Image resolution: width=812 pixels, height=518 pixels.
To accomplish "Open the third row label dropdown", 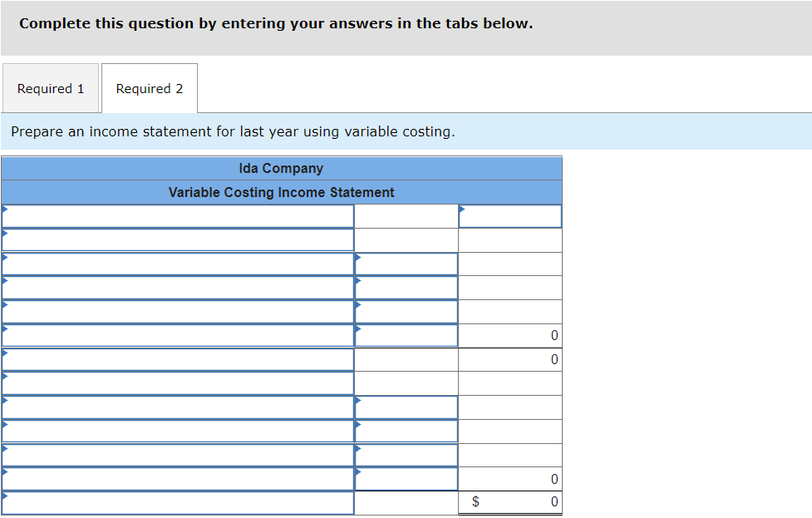I will (x=178, y=264).
